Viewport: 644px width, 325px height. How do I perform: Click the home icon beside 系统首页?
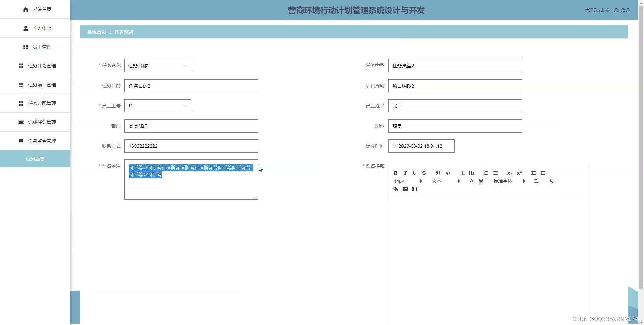point(26,9)
